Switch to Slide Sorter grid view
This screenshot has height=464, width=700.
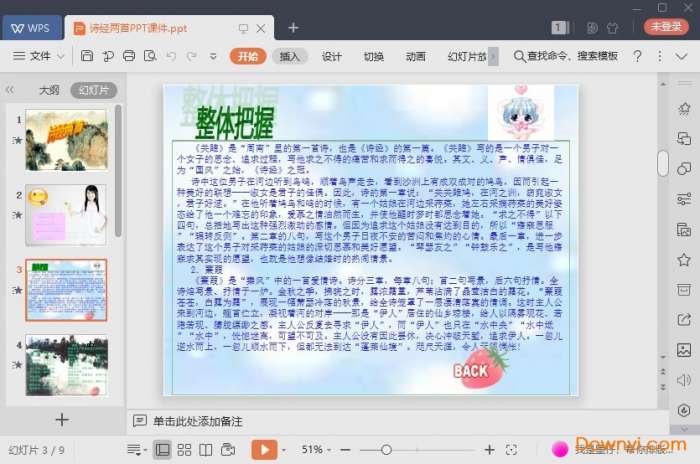[x=184, y=450]
